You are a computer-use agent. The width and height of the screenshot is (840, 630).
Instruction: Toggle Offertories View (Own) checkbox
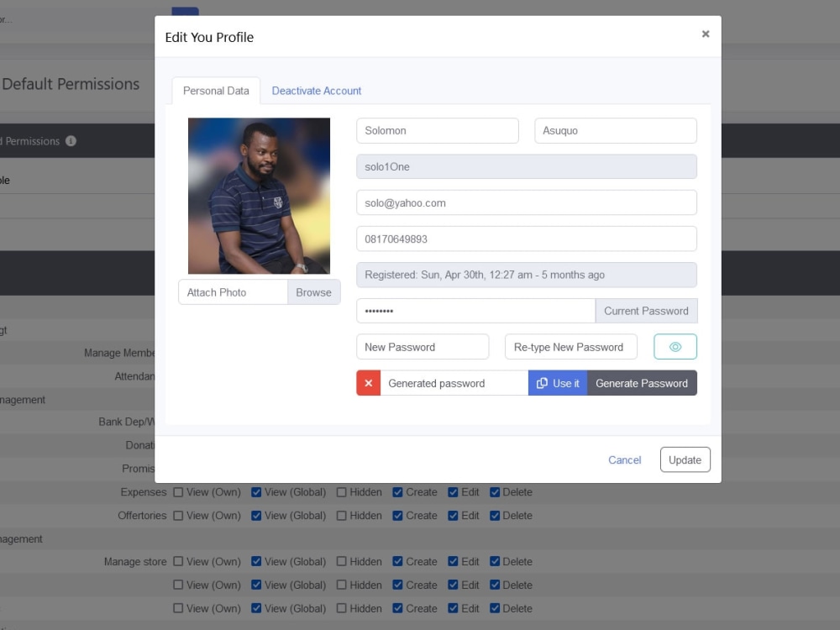click(x=178, y=516)
